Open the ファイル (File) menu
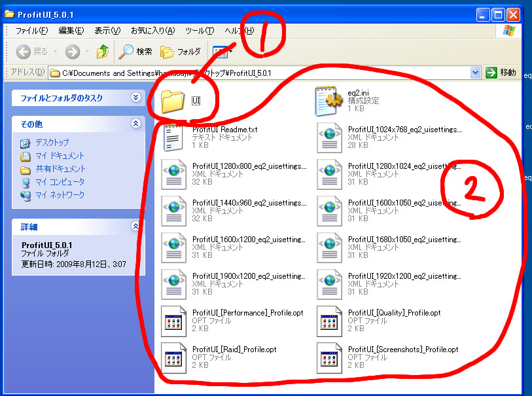Viewport: 532px width, 396px height. click(x=32, y=31)
